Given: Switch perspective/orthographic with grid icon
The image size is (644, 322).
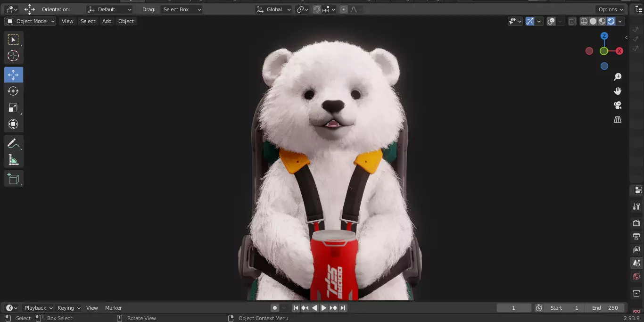Looking at the screenshot, I should click(618, 119).
